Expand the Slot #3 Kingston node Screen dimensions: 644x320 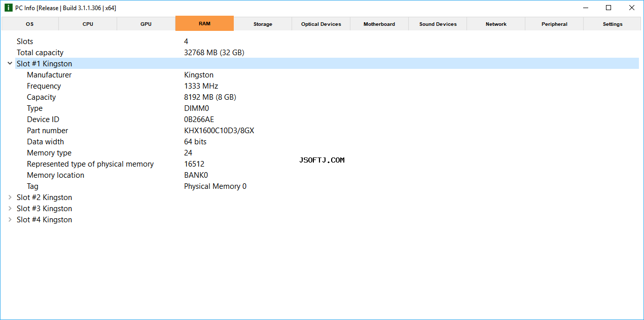click(10, 208)
